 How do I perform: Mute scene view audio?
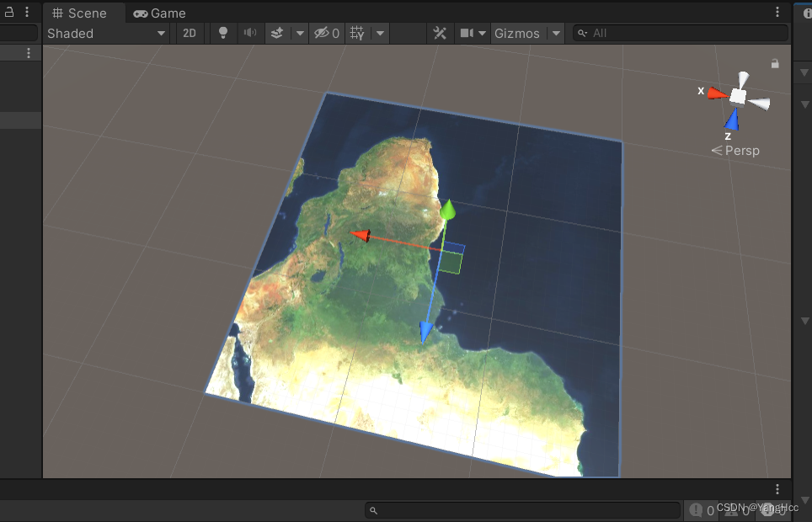[x=249, y=33]
